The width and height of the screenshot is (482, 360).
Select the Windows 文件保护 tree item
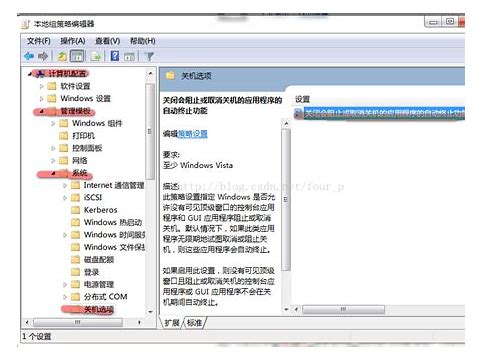tap(114, 247)
